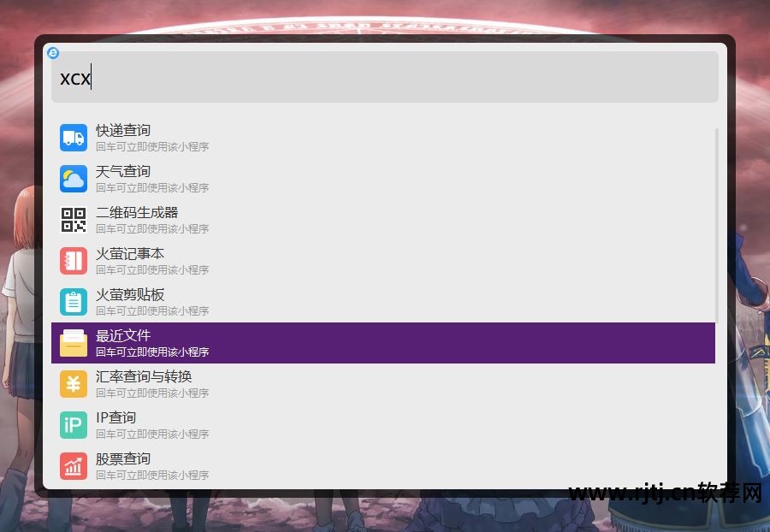Click the stock chart icon of 股票查询
The width and height of the screenshot is (770, 532).
pos(73,466)
